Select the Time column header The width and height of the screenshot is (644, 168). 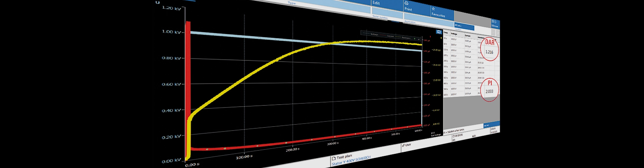point(445,33)
